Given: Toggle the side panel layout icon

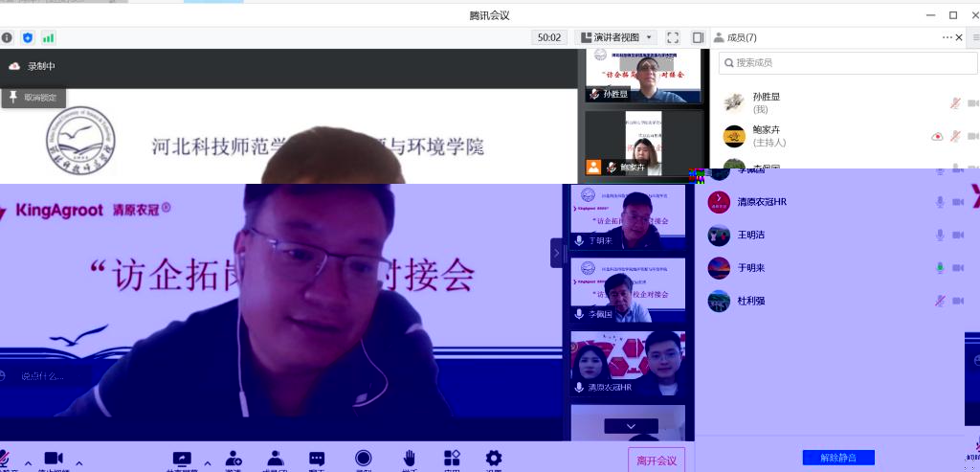Looking at the screenshot, I should (698, 37).
